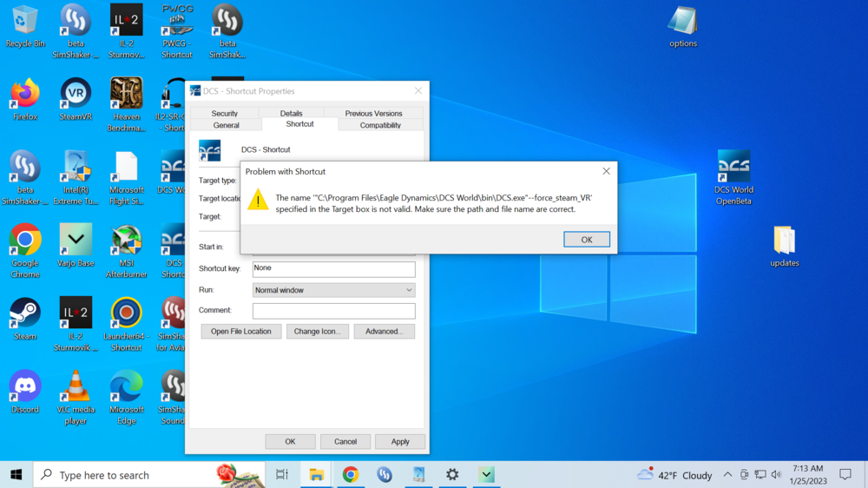
Task: Click Open File Location button
Action: point(240,331)
